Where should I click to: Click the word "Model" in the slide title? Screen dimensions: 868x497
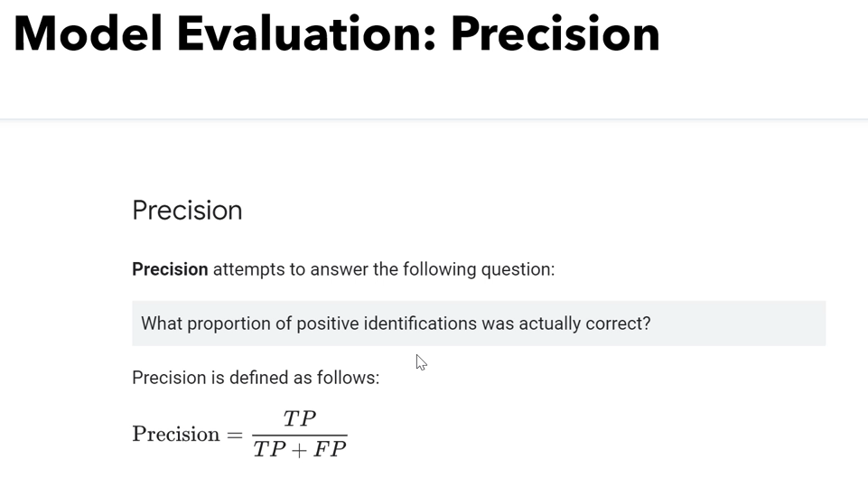coord(89,34)
